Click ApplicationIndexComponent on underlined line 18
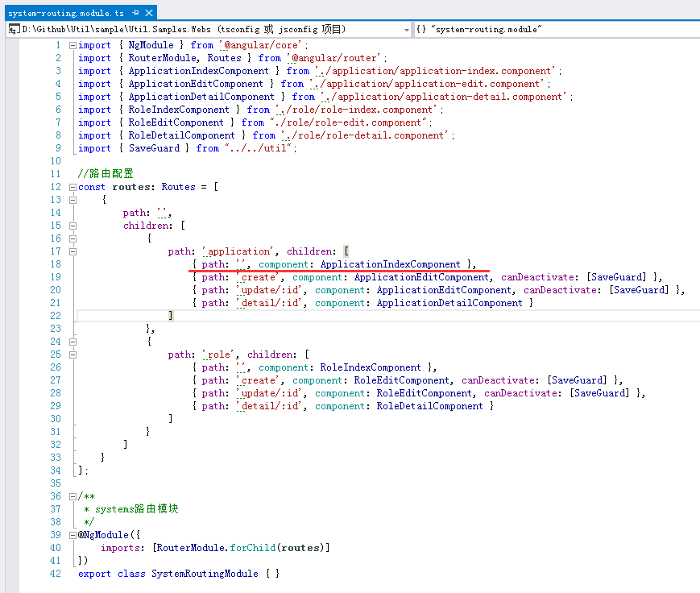 (x=390, y=264)
